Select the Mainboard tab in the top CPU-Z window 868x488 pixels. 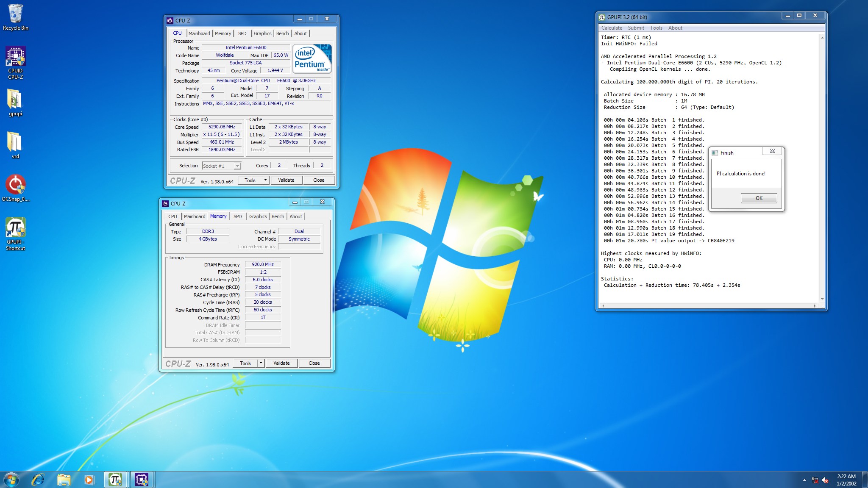pos(199,33)
